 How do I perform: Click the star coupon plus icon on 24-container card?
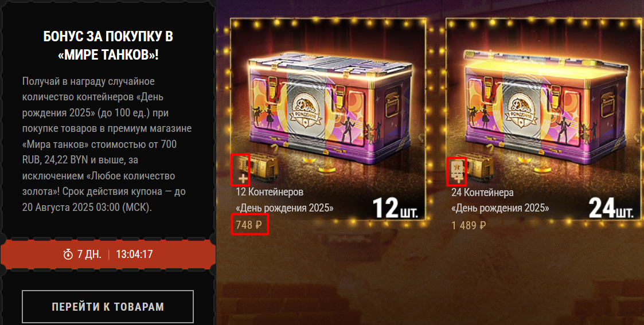456,171
